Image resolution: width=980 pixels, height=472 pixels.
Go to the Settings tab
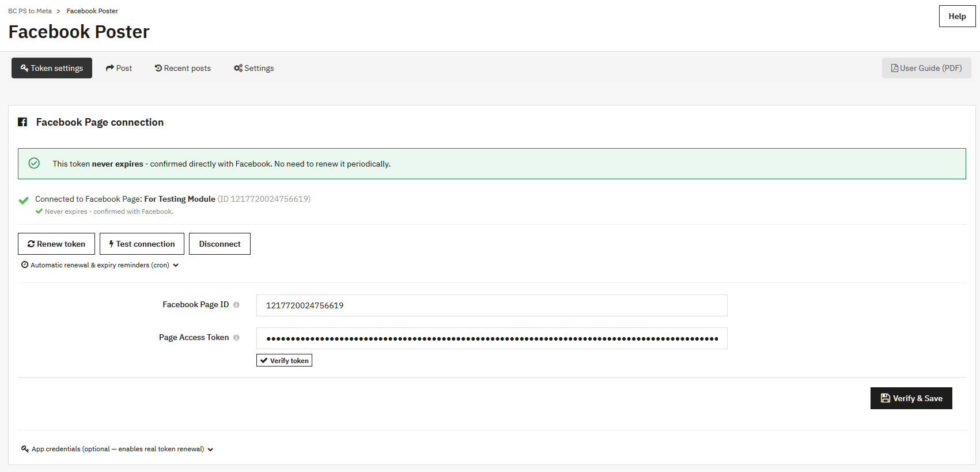(253, 68)
